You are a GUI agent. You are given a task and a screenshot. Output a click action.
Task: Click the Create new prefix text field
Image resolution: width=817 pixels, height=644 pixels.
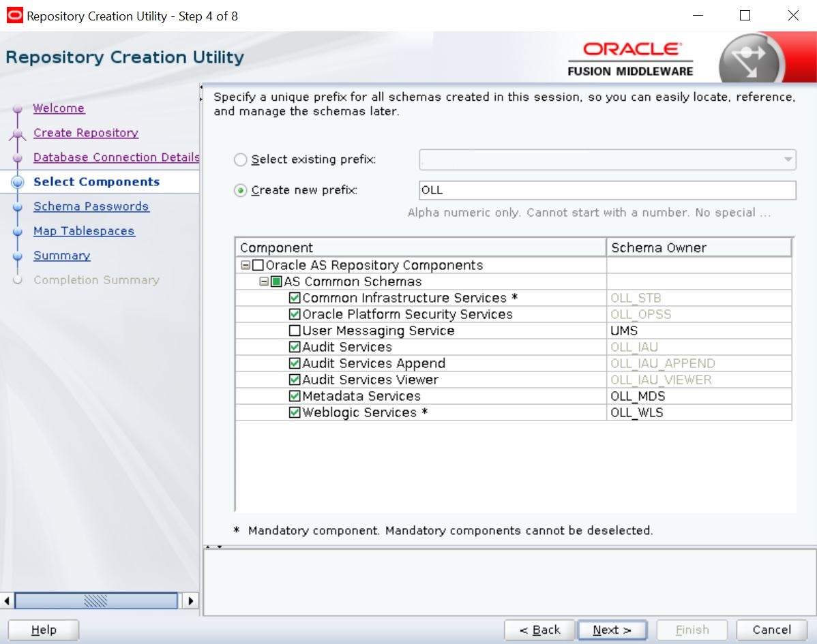(x=607, y=190)
